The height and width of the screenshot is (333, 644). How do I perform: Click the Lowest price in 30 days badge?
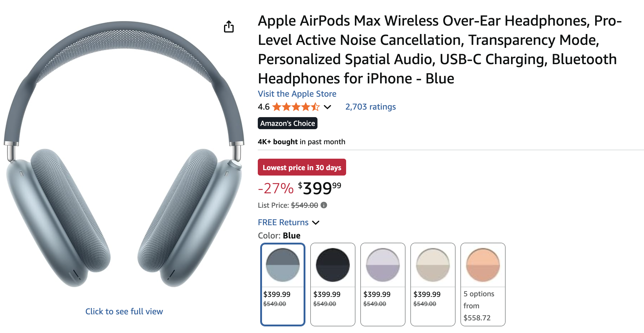tap(302, 167)
